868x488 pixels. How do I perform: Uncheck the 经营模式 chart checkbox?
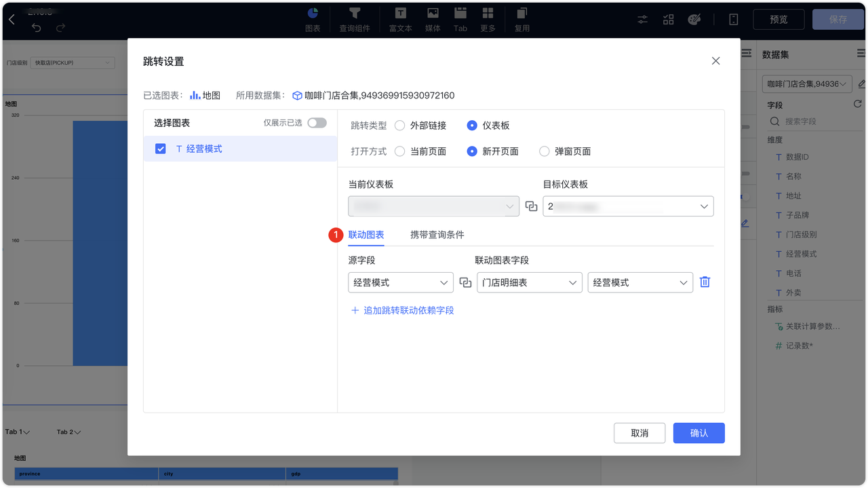click(x=160, y=148)
